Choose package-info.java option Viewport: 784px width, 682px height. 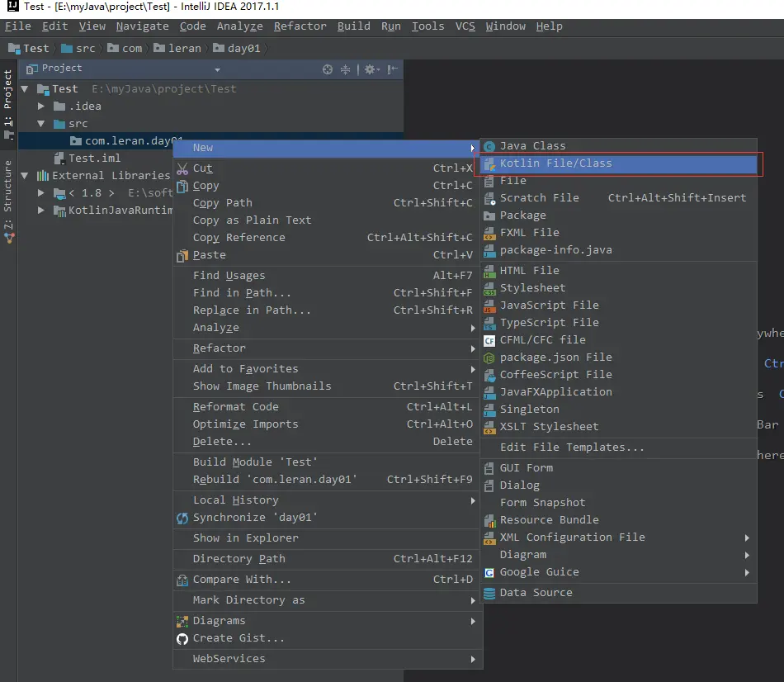coord(619,250)
